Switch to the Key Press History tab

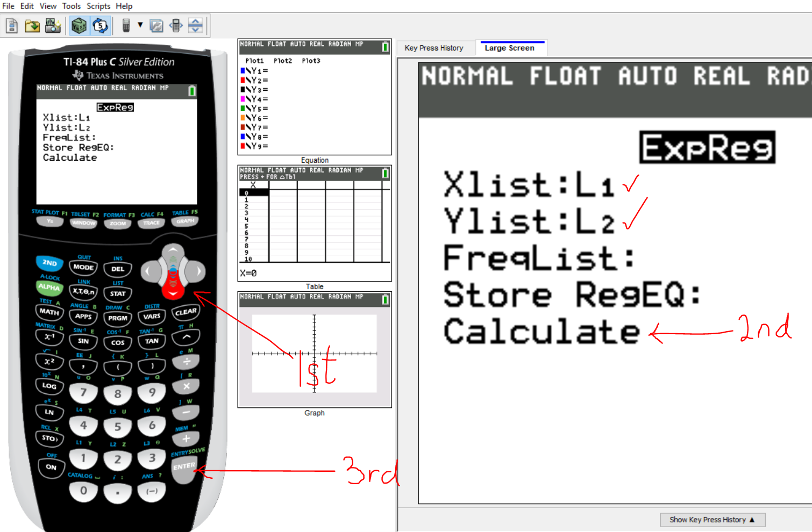[x=434, y=48]
